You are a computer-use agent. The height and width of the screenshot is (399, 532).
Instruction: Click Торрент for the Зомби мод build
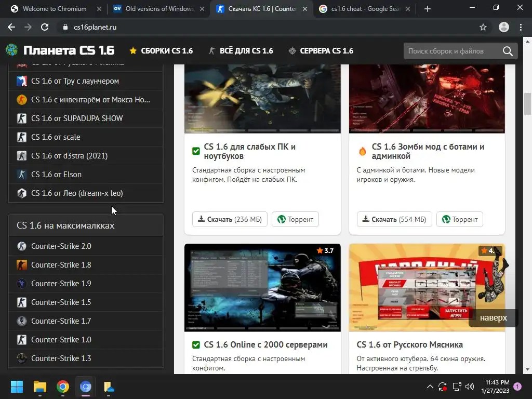click(460, 219)
